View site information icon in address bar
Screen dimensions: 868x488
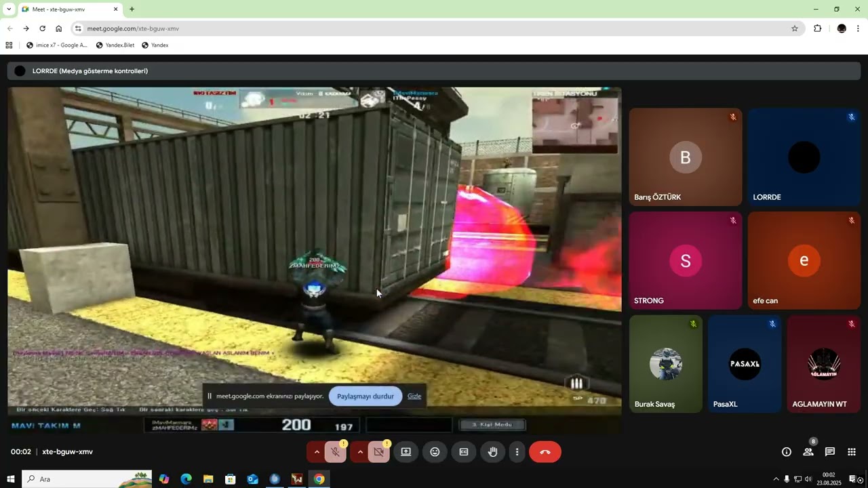[x=78, y=28]
